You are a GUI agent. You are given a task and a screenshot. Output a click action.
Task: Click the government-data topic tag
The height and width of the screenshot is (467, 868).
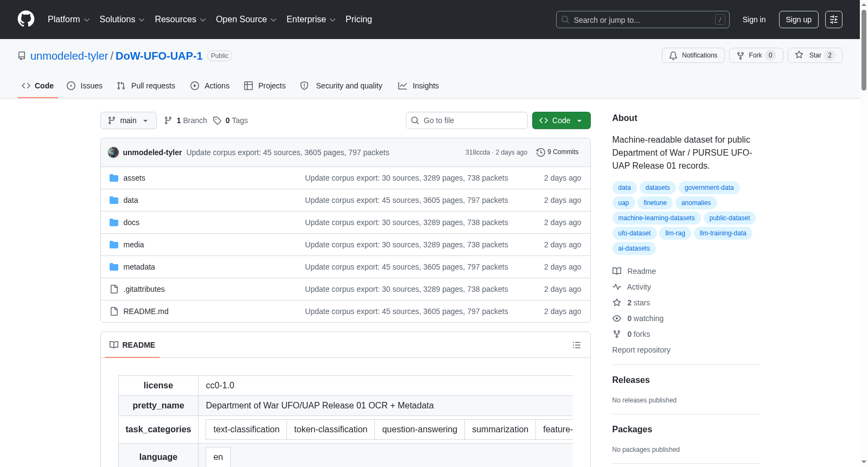[x=709, y=188]
